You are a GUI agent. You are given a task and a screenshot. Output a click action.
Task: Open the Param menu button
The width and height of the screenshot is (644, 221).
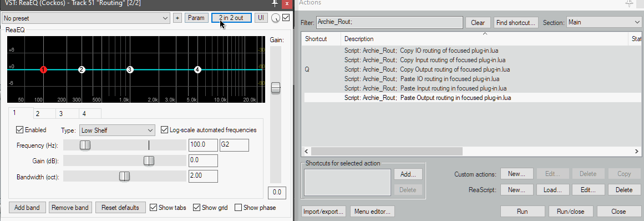click(196, 18)
